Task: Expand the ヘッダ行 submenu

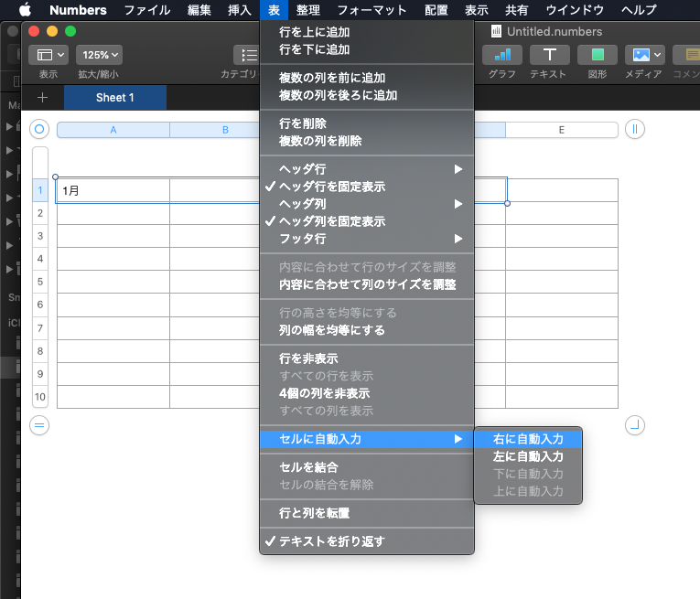Action: click(x=367, y=169)
